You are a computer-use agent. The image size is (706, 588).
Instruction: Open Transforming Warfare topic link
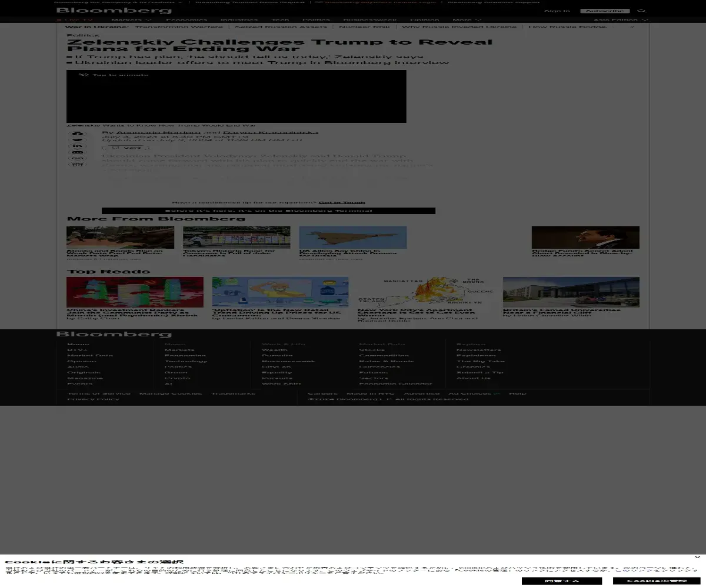coord(178,27)
